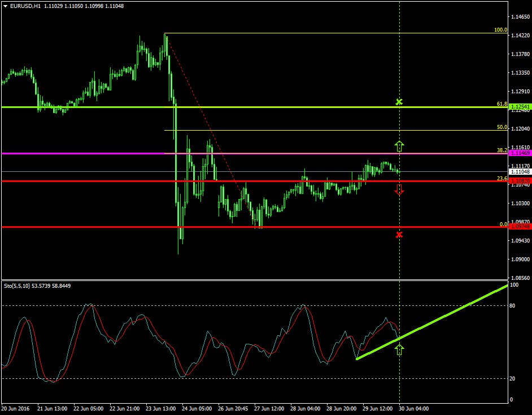Viewport: 532px width, 415px height.
Task: Click the Fibonacci 50.0 level label
Action: (502, 127)
